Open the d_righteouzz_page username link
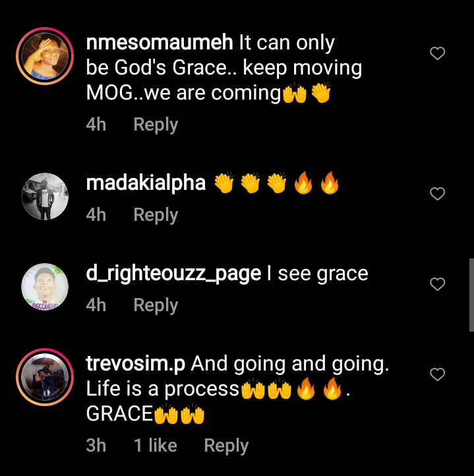The image size is (474, 476). point(173,274)
